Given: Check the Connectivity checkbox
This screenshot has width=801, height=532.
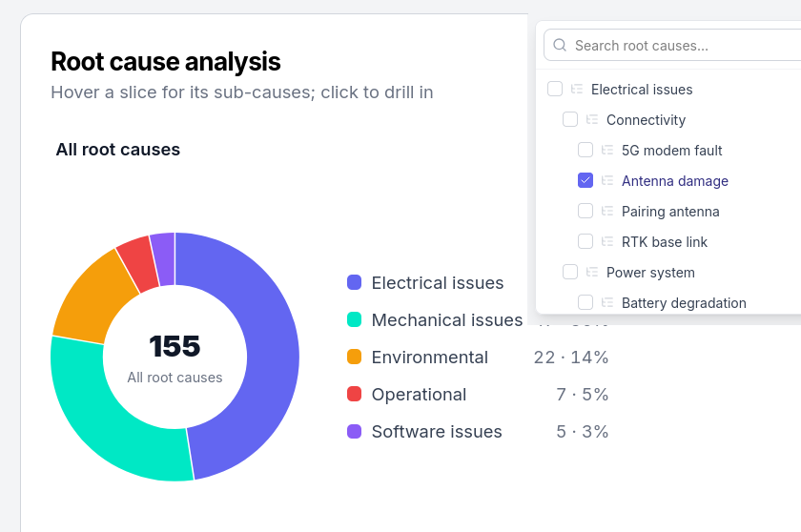Looking at the screenshot, I should 570,119.
